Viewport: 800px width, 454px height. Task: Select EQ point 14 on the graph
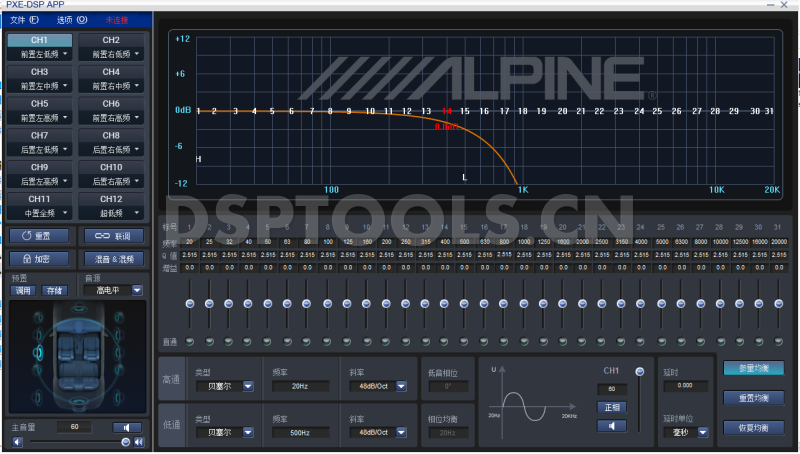click(446, 111)
